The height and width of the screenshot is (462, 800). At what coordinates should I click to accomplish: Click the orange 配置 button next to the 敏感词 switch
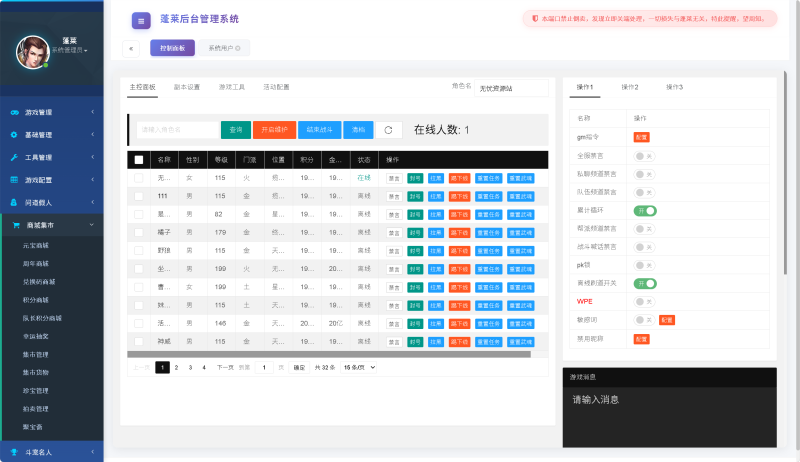[x=667, y=320]
